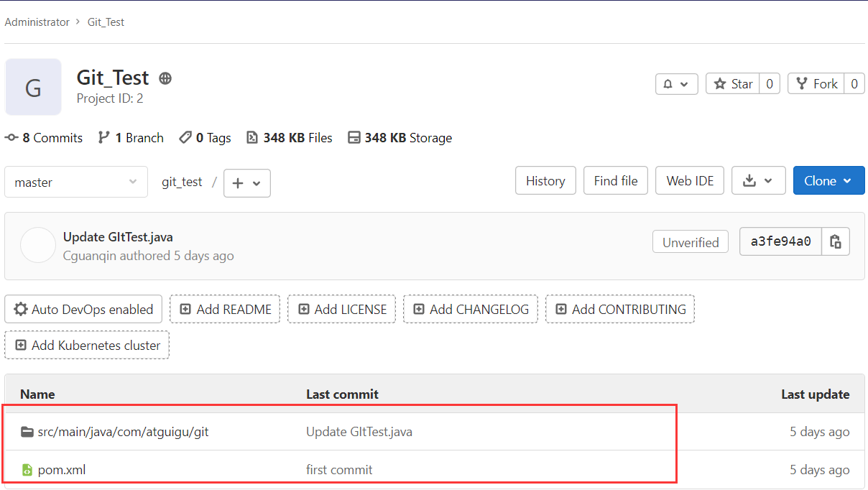The width and height of the screenshot is (868, 490).
Task: Click the project avatar letter G
Action: [33, 87]
